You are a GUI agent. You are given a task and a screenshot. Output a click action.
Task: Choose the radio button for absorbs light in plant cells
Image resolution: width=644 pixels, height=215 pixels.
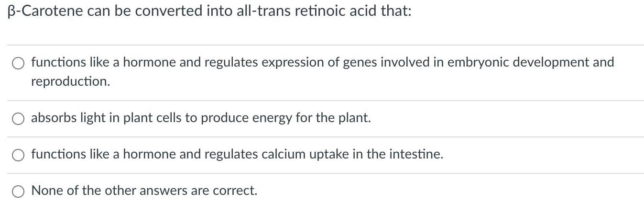[x=18, y=119]
